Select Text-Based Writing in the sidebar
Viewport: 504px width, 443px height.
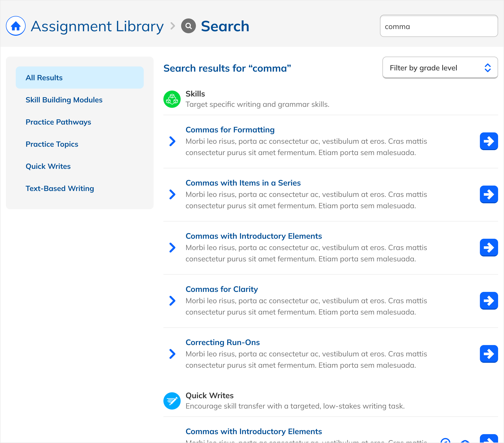tap(60, 189)
